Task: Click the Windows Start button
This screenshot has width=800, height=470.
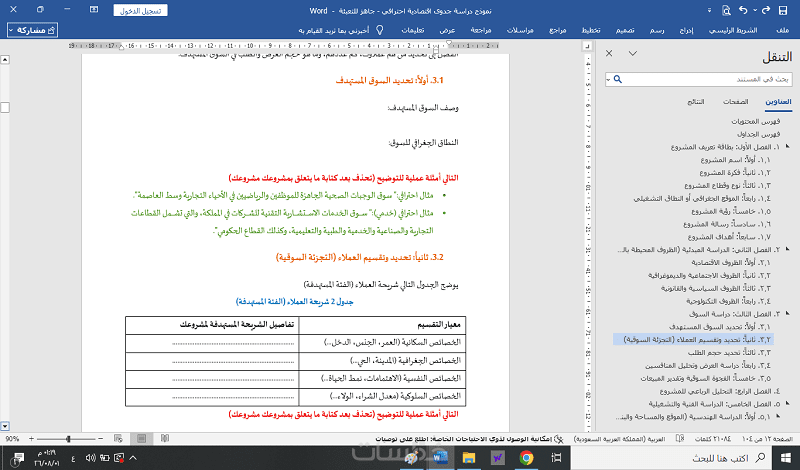Action: [786, 458]
